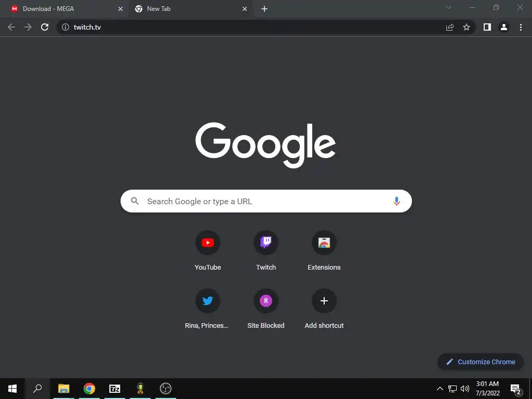The width and height of the screenshot is (532, 399).
Task: Go back to the previous page
Action: point(11,27)
